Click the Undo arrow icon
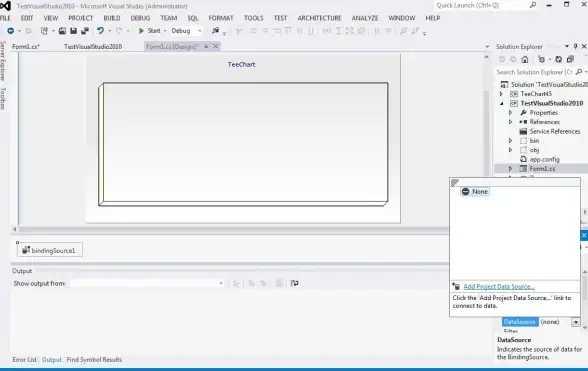The width and height of the screenshot is (588, 371). point(100,31)
